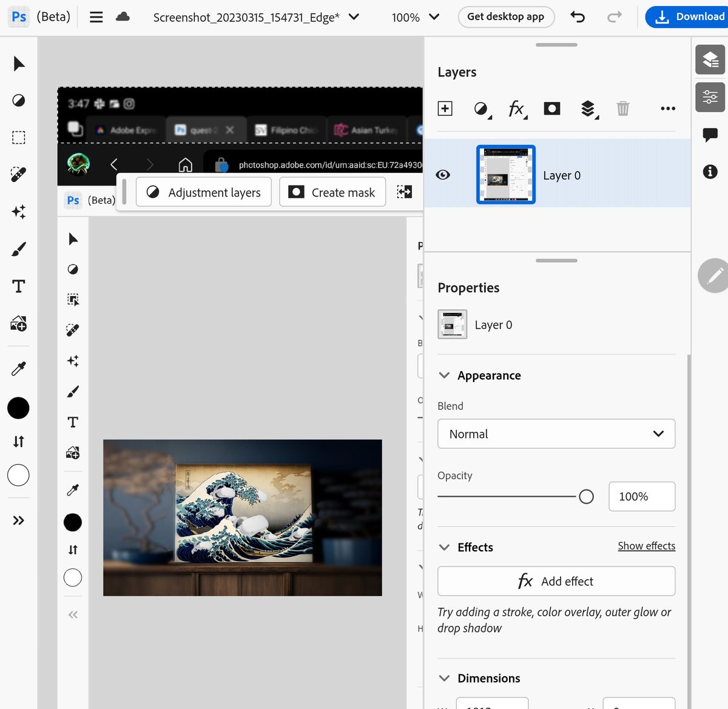Add a new layer with plus icon
Screen dimensions: 728x709
click(445, 109)
